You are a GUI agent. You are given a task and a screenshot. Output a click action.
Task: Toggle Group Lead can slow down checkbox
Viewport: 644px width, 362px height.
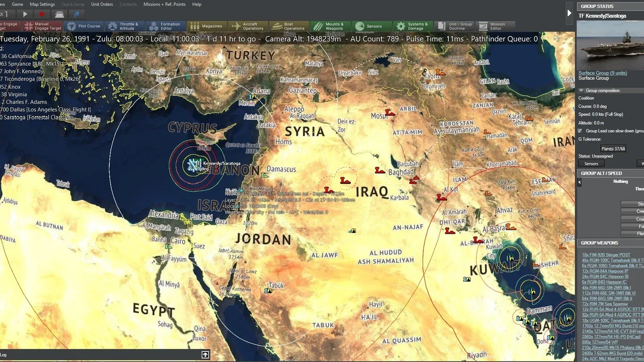(x=580, y=131)
